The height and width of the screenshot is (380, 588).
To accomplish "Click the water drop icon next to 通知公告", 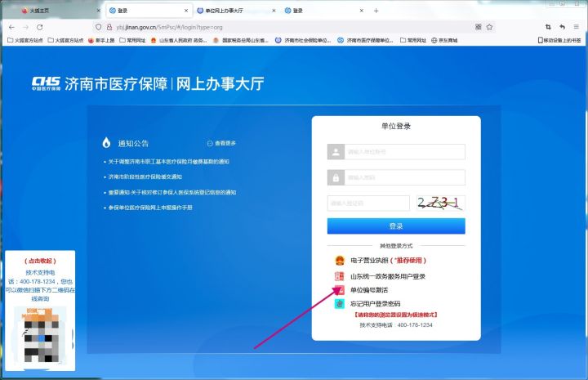I will (x=106, y=143).
